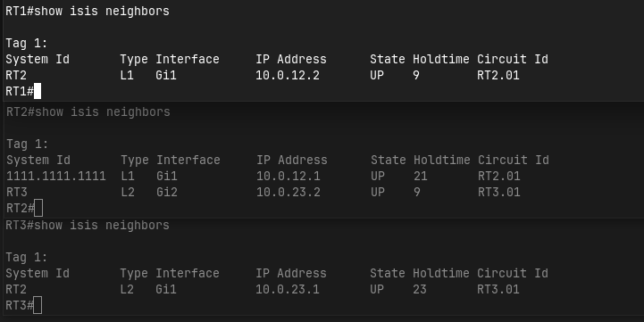Click the RT1 show isis neighbors command
The width and height of the screenshot is (644, 322).
click(x=102, y=11)
